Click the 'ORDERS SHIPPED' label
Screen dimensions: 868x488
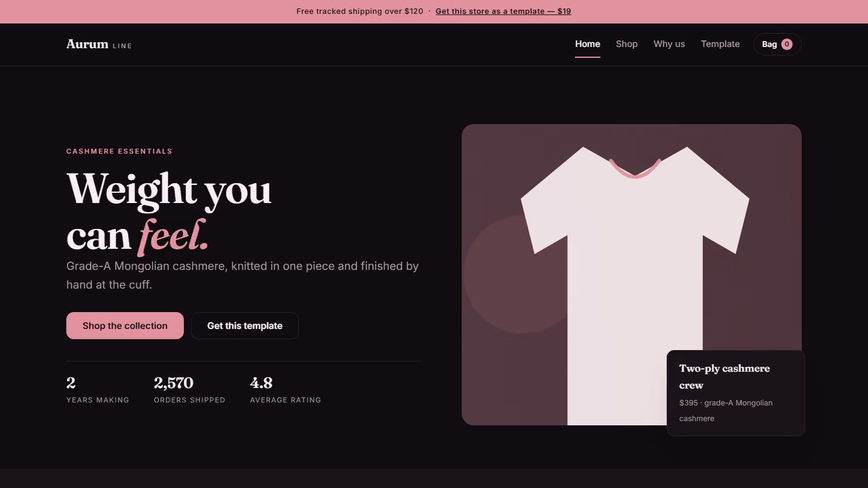coord(189,400)
